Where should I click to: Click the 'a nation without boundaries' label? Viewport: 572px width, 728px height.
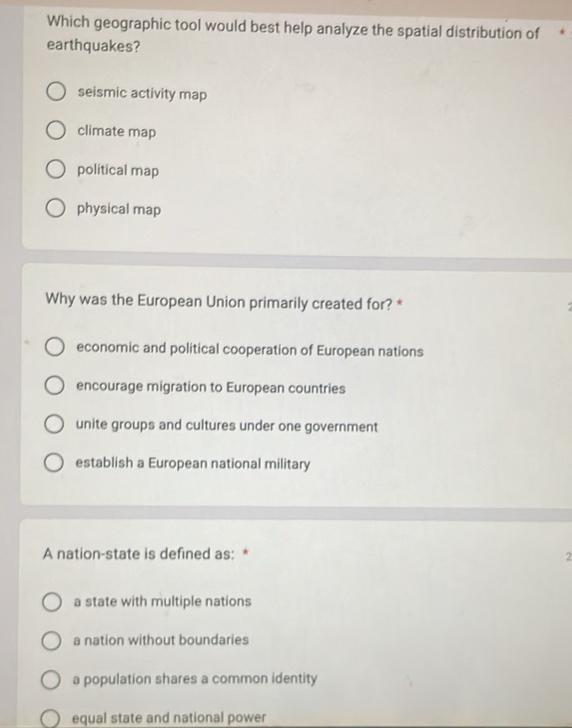(x=161, y=640)
